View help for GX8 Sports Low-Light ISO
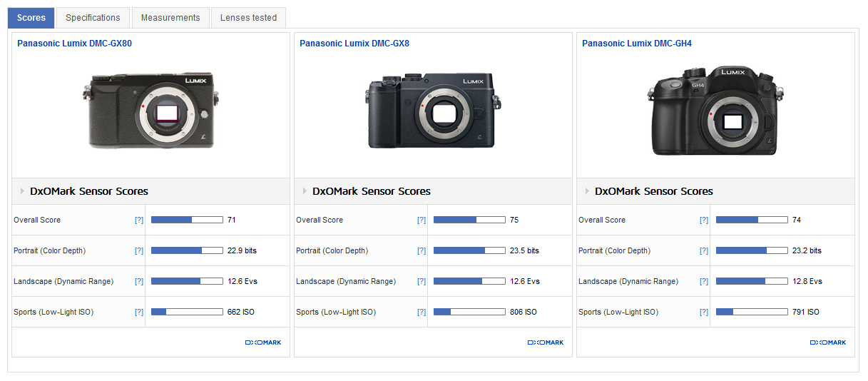Viewport: 868px width, 381px height. 422,313
